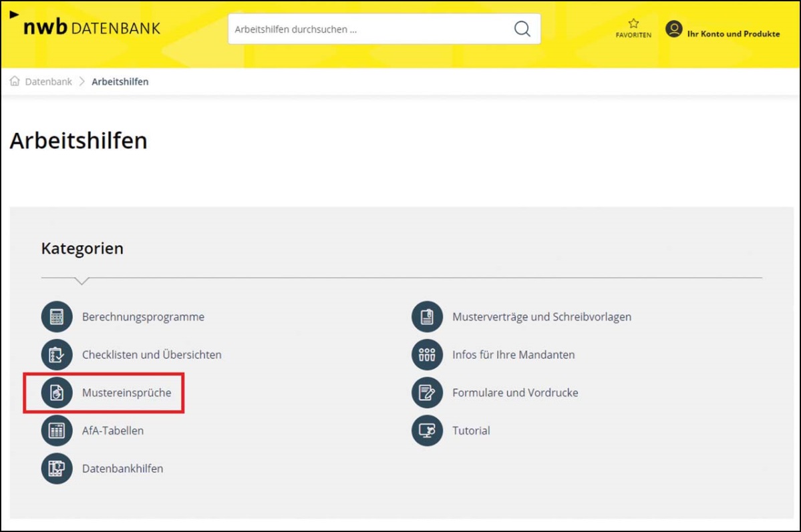The height and width of the screenshot is (532, 801).
Task: Open the Ihr Konto und Produkte menu
Action: pos(733,33)
